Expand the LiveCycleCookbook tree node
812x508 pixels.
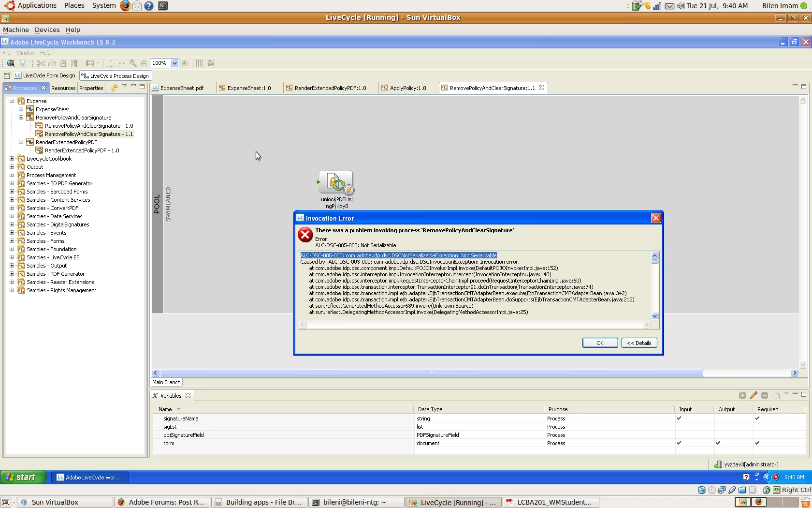(x=12, y=159)
